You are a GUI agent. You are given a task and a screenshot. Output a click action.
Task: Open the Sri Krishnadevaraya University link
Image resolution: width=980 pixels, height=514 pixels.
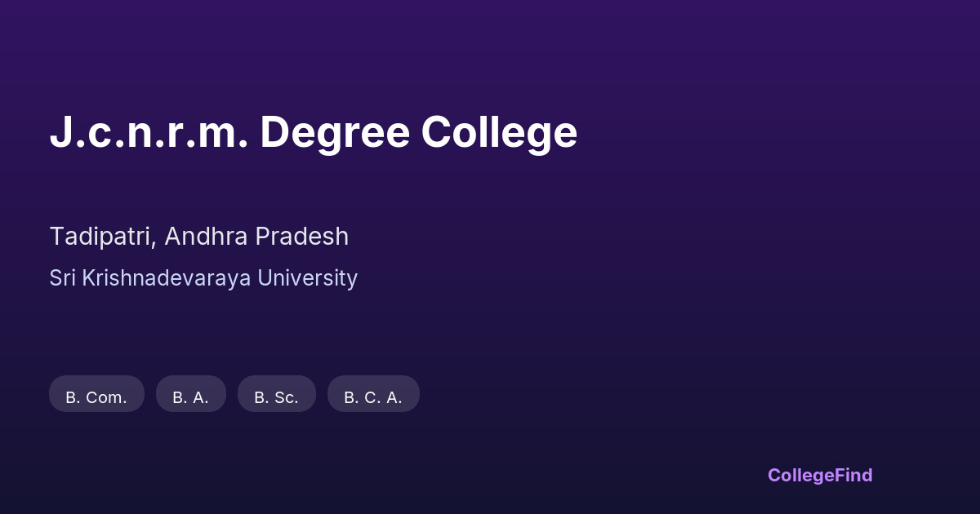pos(203,278)
